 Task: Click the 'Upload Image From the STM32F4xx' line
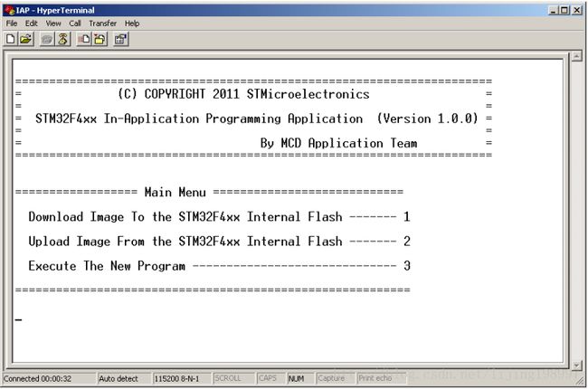[220, 242]
